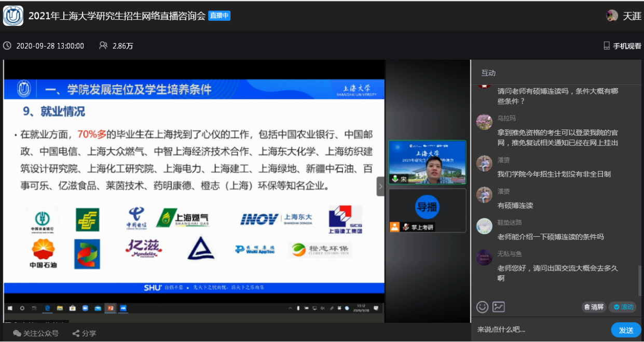Click the 无私与鱼 username in chat
The width and height of the screenshot is (644, 342).
tap(510, 254)
